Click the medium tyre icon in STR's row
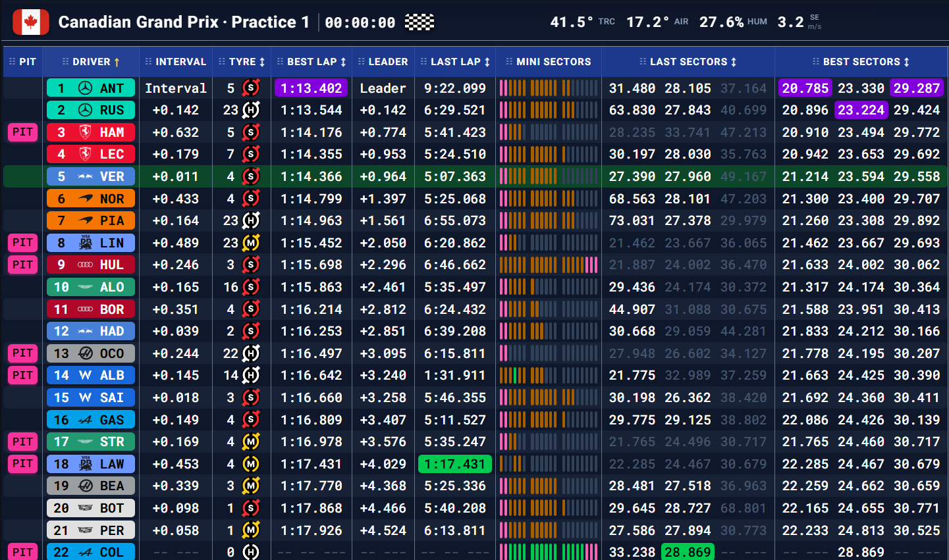The width and height of the screenshot is (949, 560). click(x=250, y=442)
